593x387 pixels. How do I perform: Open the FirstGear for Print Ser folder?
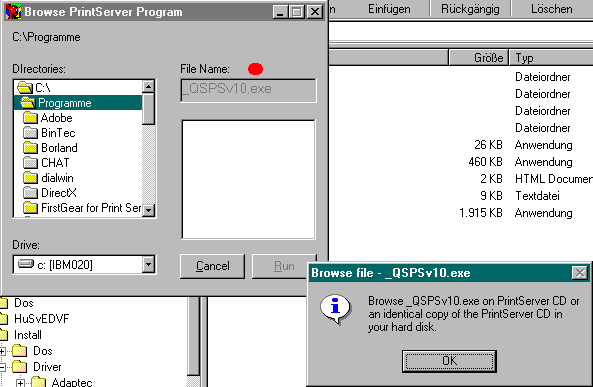tap(78, 208)
